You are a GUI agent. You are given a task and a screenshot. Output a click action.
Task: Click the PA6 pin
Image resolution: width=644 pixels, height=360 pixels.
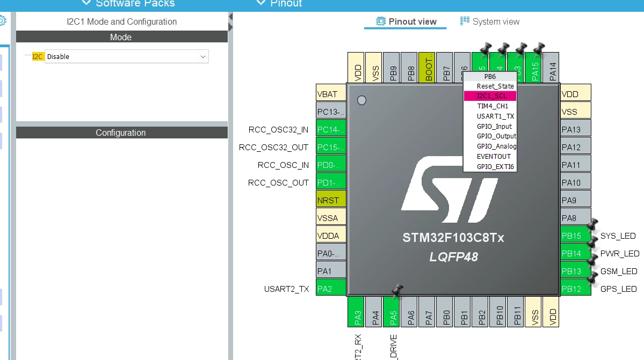pyautogui.click(x=409, y=312)
